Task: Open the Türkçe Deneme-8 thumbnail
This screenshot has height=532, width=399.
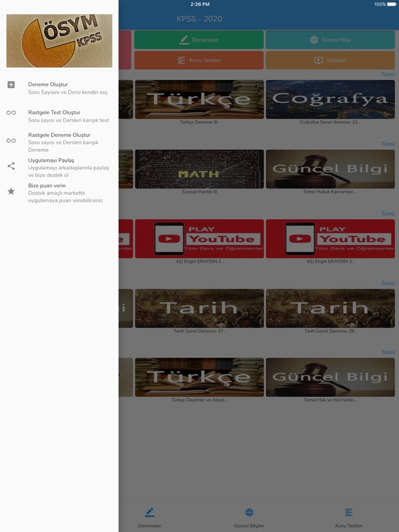Action: (x=199, y=99)
